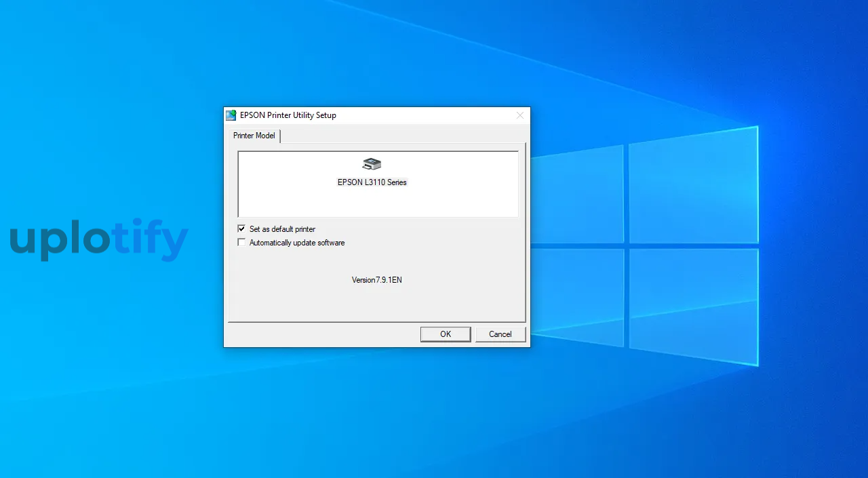Select the EPSON L3110 Series printer icon
The height and width of the screenshot is (478, 868).
[372, 163]
